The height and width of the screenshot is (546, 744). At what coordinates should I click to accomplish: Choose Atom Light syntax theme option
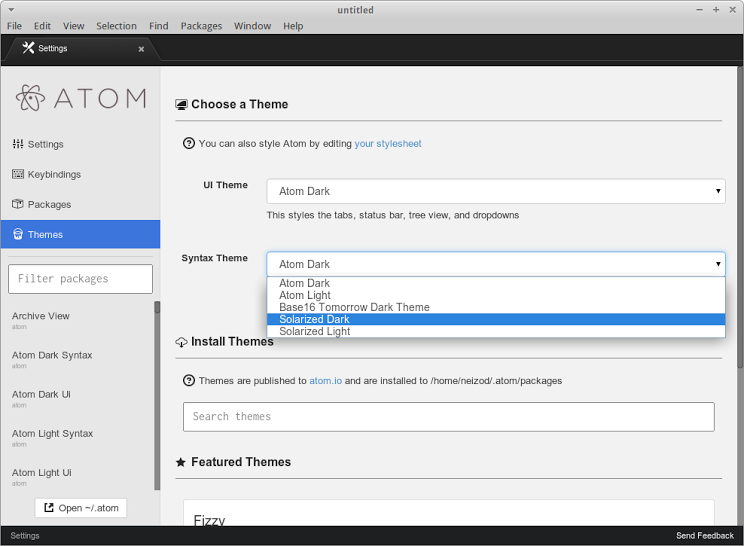tap(496, 295)
